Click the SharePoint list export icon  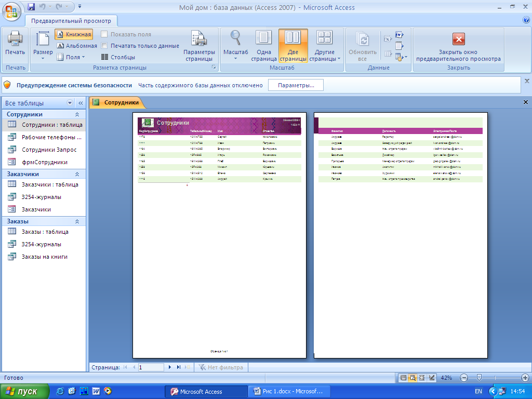388,54
